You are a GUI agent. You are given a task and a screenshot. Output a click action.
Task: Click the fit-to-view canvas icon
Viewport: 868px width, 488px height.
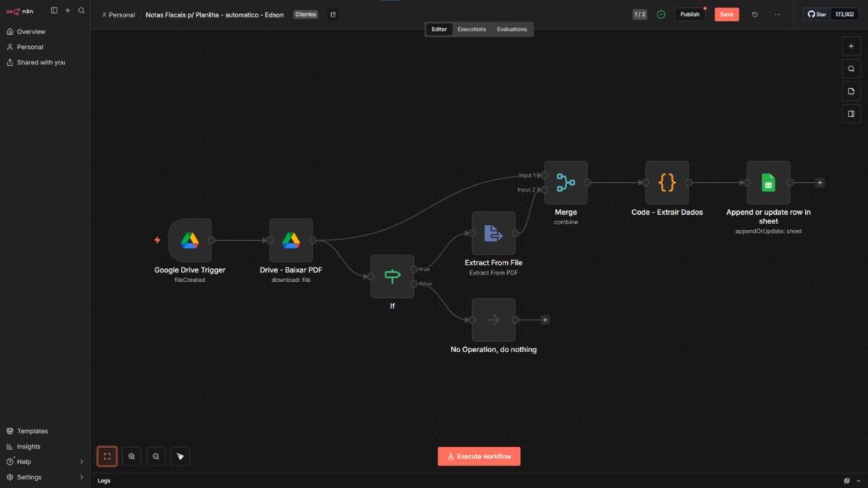(107, 456)
